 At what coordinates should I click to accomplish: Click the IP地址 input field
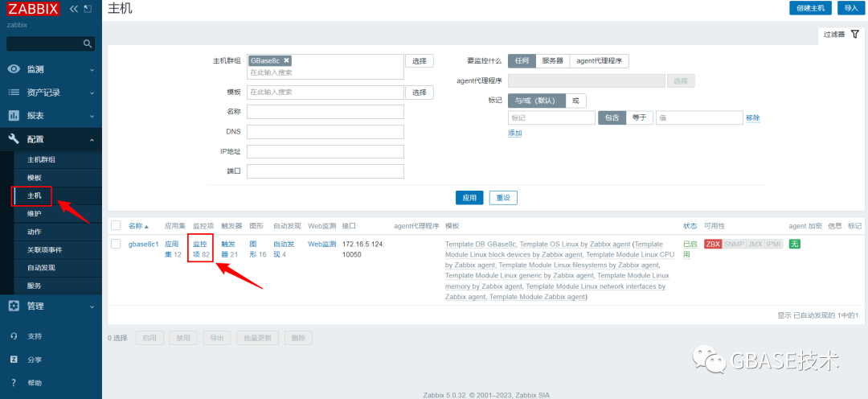pos(325,151)
